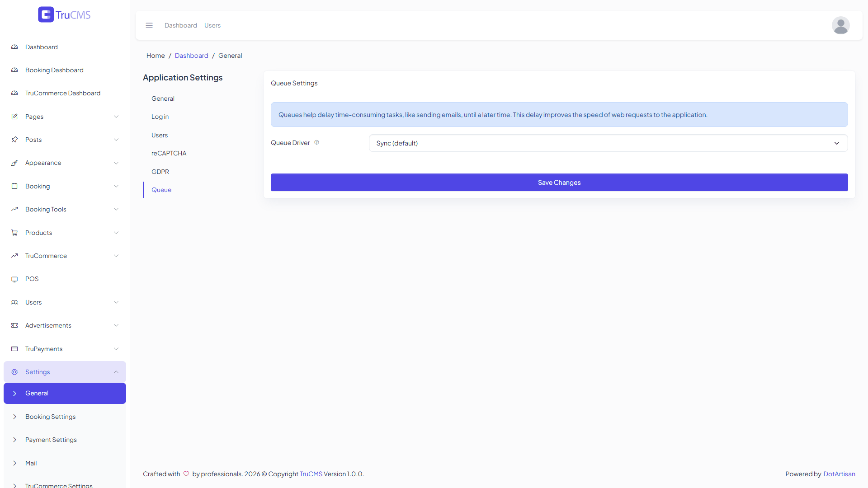This screenshot has height=488, width=868.
Task: Expand the Pages menu chevron
Action: point(116,117)
